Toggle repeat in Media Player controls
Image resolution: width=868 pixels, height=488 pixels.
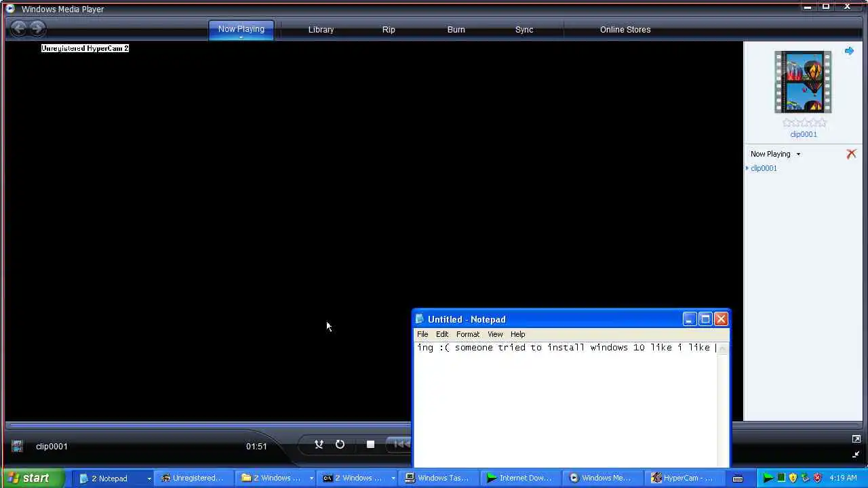[340, 445]
